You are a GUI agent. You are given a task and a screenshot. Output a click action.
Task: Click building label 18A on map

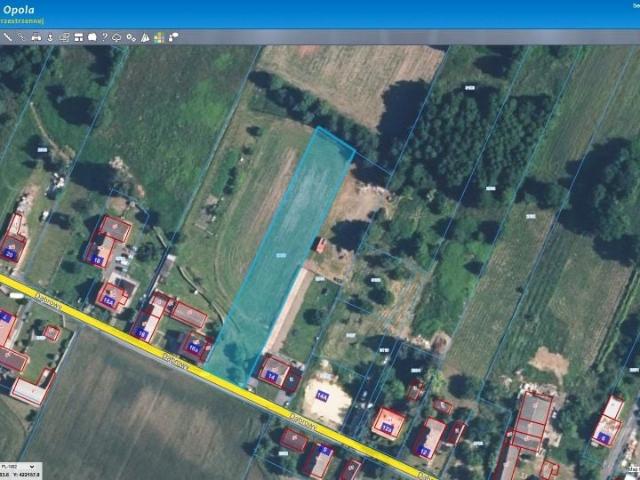pyautogui.click(x=108, y=301)
